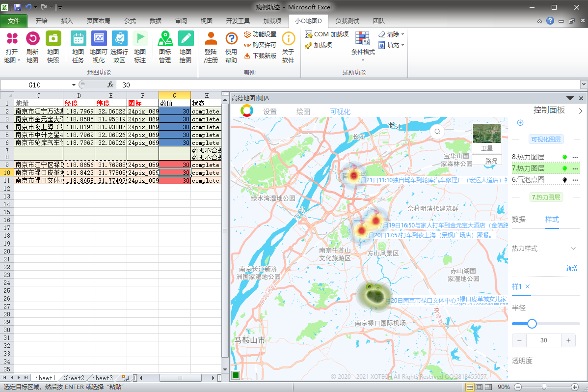Open the 地图任务 calendar icon
588x392 pixels.
point(78,48)
